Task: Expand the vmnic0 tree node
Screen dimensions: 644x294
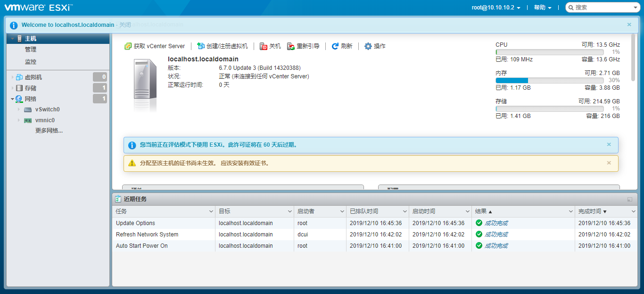Action: click(x=19, y=120)
